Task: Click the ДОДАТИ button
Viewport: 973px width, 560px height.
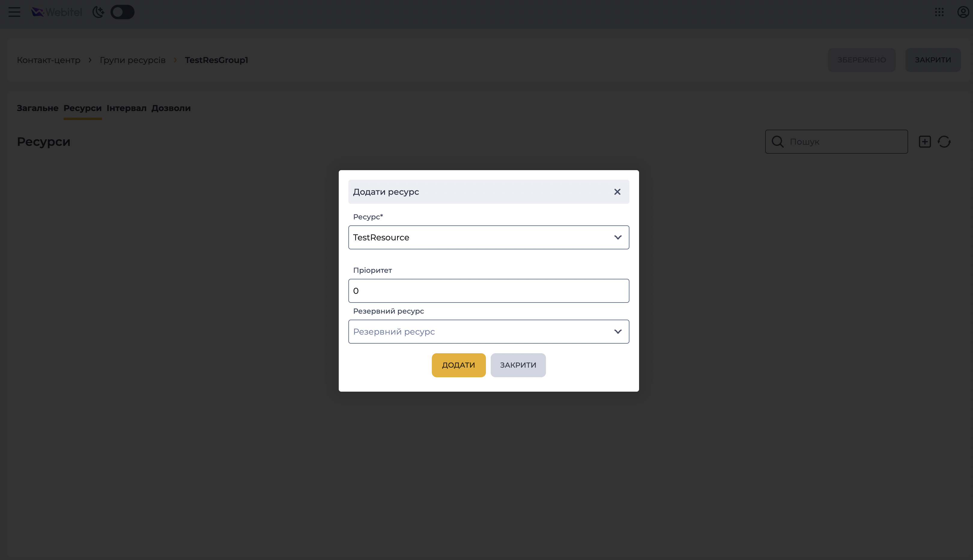Action: pyautogui.click(x=459, y=365)
